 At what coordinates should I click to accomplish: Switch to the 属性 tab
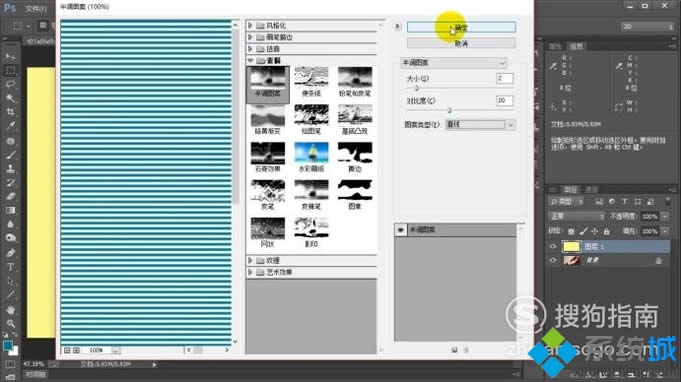(555, 46)
